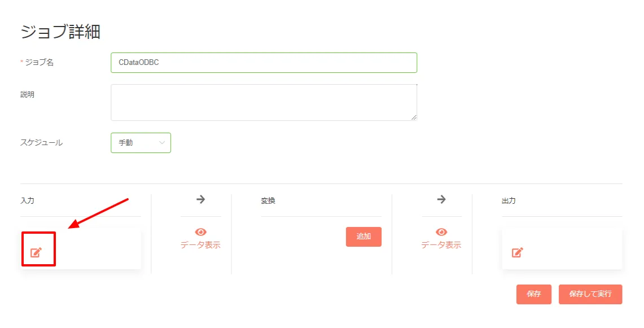Click the 保存 button
Screen dimensions: 644x328
pos(533,294)
